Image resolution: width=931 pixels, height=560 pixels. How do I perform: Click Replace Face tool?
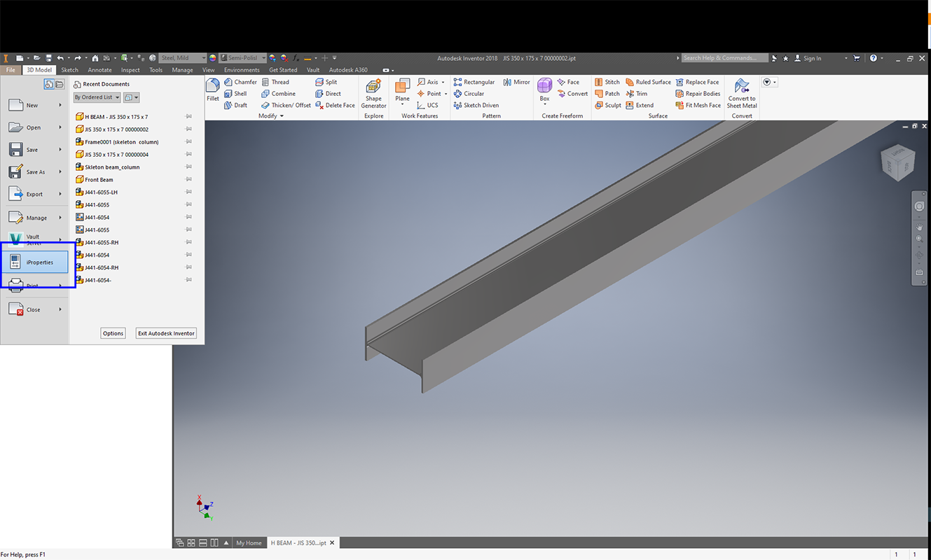697,82
